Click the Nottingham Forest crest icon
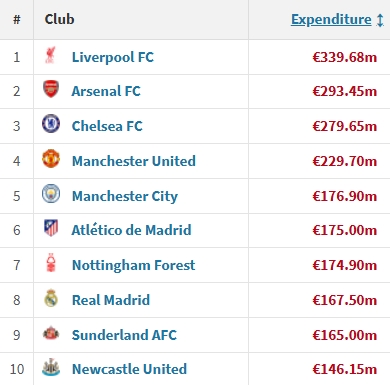 51,263
